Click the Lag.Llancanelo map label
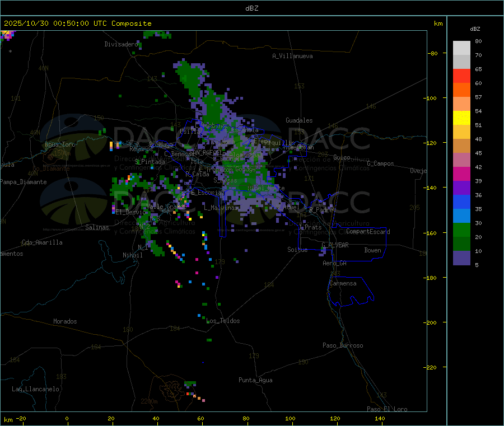 (x=36, y=390)
